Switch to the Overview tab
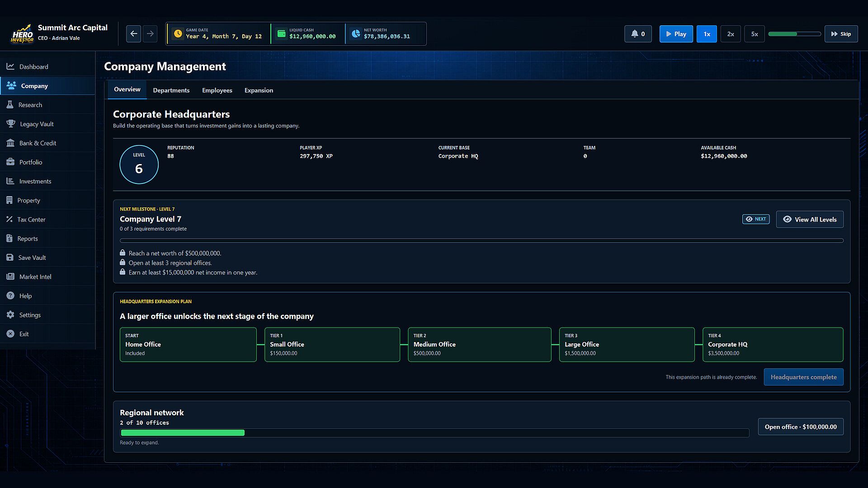Image resolution: width=868 pixels, height=488 pixels. [127, 89]
